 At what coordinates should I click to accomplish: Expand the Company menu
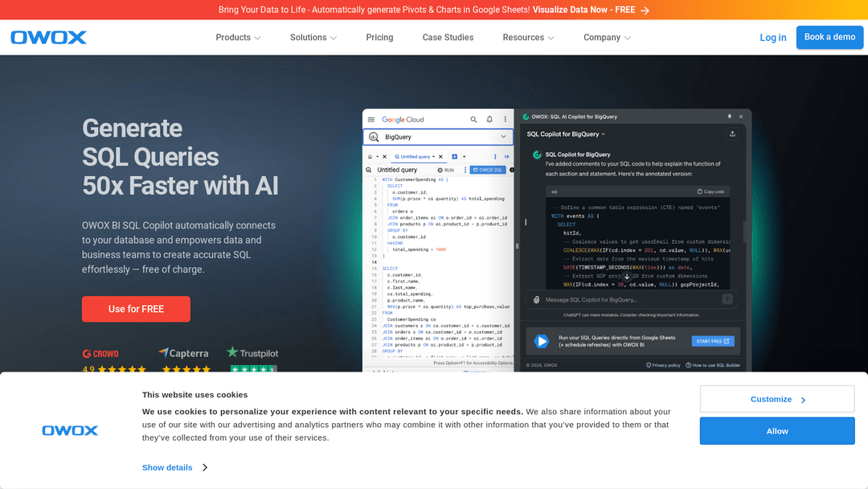click(607, 38)
